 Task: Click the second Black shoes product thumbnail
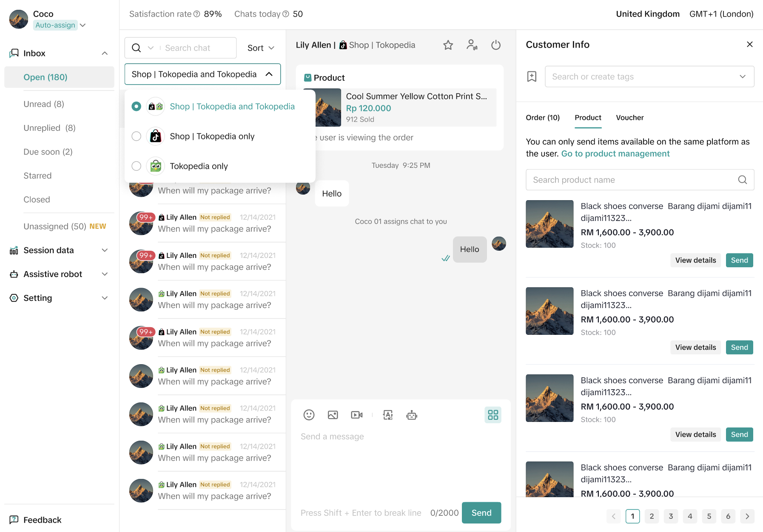pos(549,311)
